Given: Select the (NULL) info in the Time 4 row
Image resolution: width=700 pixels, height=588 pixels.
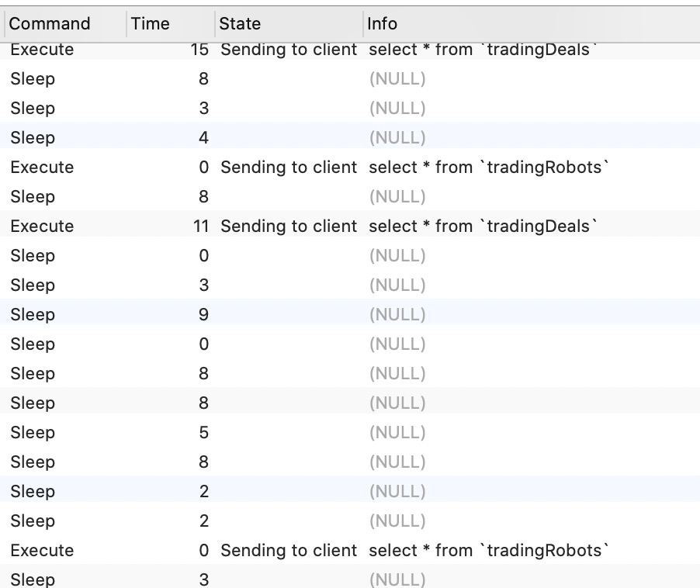Looking at the screenshot, I should (397, 138).
